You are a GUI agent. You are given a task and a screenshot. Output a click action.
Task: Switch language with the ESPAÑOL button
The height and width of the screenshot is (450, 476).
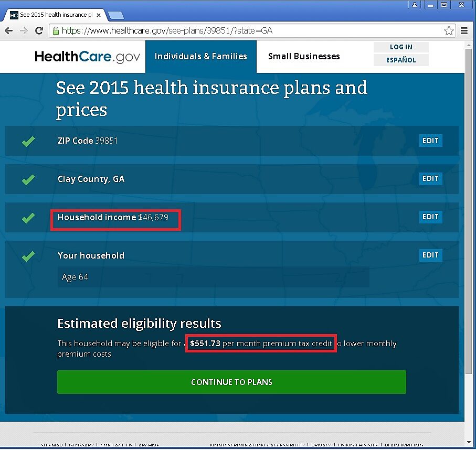(401, 60)
